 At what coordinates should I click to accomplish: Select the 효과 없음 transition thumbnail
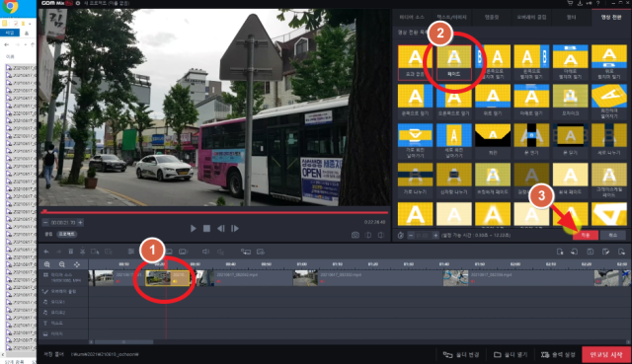[415, 62]
